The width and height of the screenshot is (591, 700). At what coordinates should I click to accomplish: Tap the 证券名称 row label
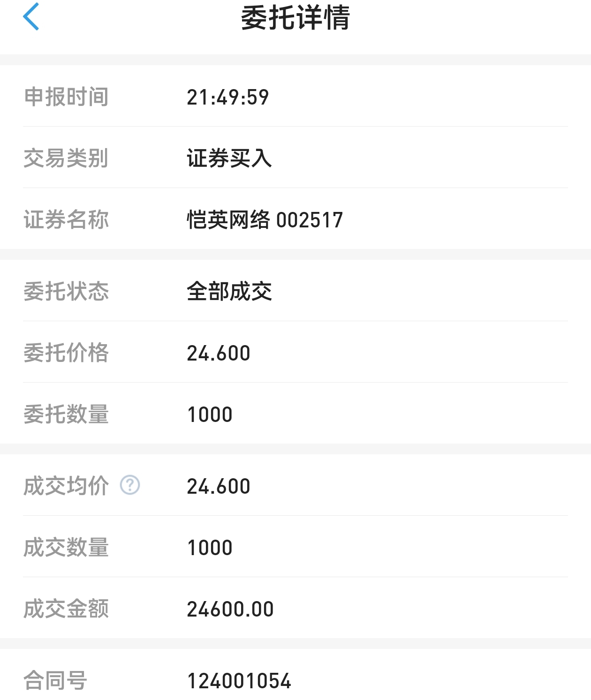tap(66, 220)
